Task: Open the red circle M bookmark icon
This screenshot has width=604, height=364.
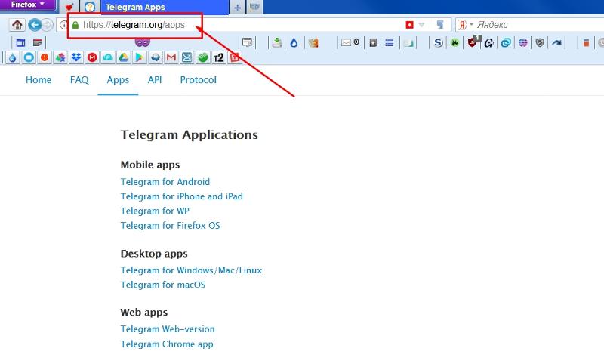Action: (x=92, y=58)
